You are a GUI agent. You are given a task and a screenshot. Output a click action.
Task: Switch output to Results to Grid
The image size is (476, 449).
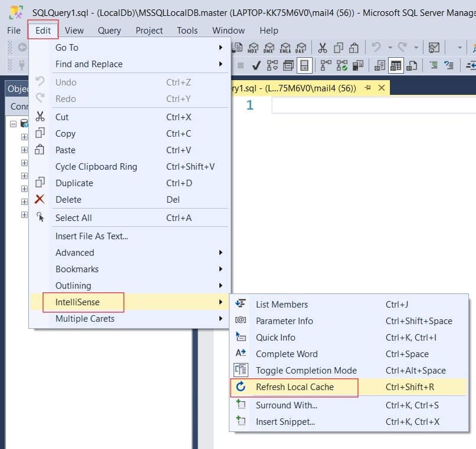tap(396, 65)
